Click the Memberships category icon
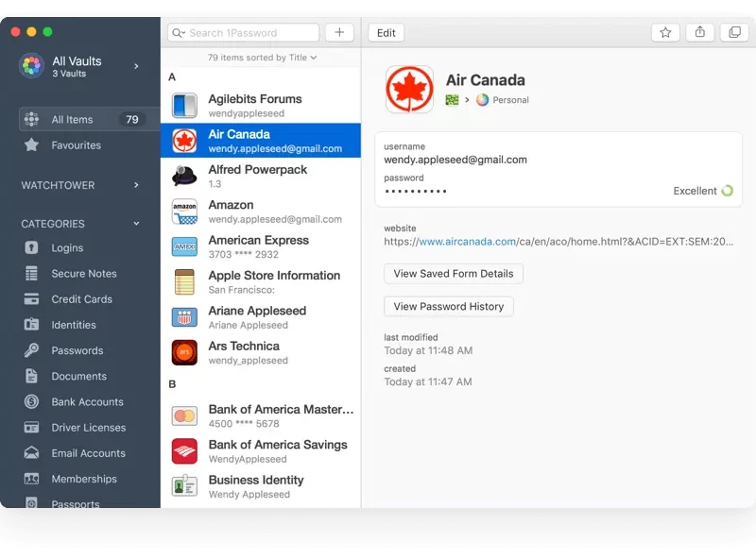The image size is (756, 559). [31, 479]
